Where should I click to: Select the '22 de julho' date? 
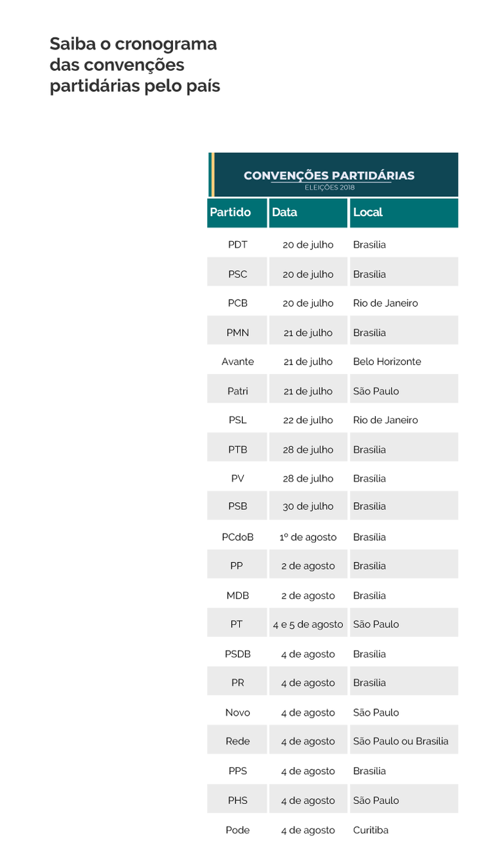308,420
